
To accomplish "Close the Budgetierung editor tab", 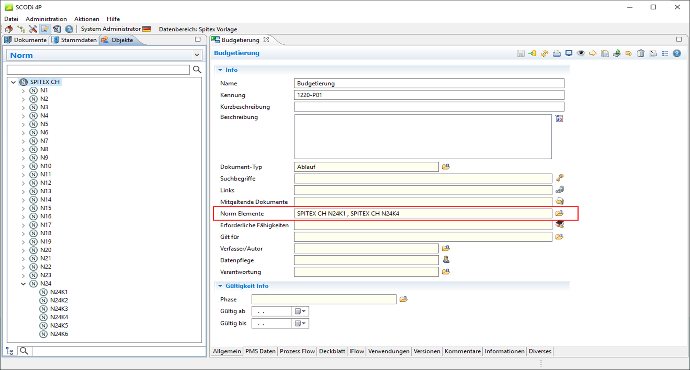I will 266,40.
